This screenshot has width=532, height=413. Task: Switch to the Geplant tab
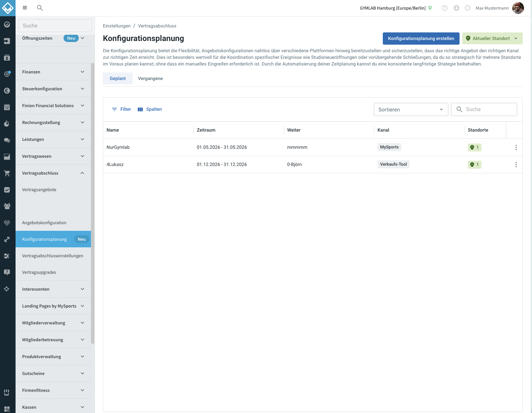(118, 78)
